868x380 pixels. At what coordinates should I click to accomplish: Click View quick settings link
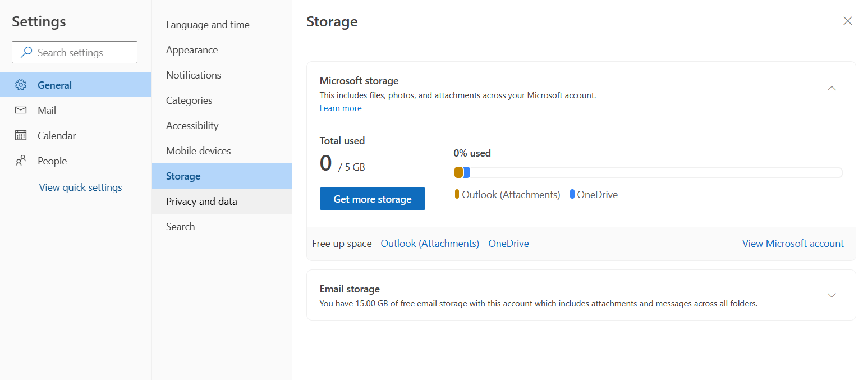pos(80,187)
